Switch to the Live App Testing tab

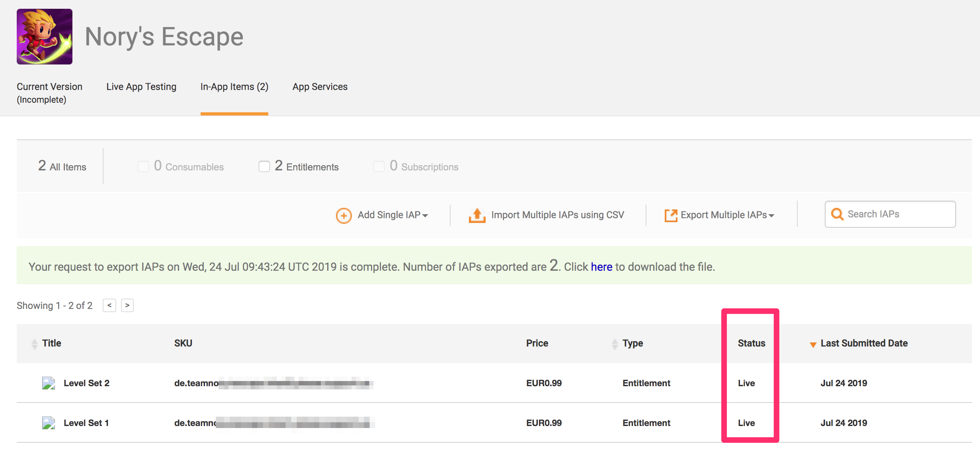[x=141, y=87]
